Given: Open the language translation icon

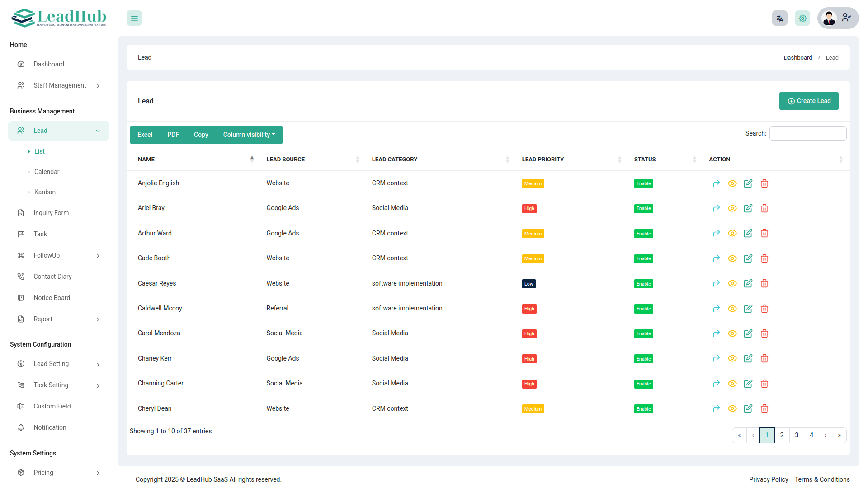Looking at the screenshot, I should click(779, 19).
